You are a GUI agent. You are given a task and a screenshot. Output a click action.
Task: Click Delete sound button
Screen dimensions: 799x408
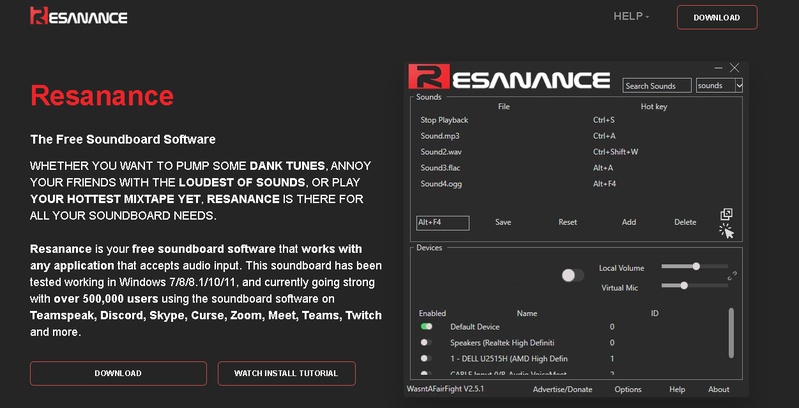pos(685,222)
